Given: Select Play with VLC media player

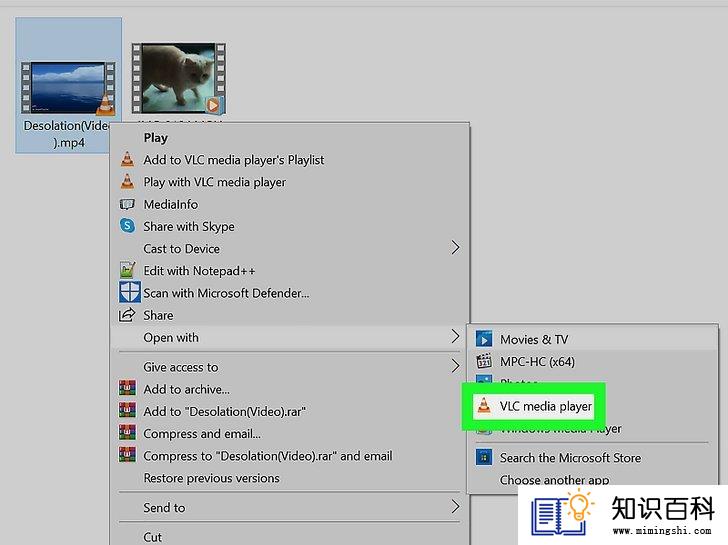Looking at the screenshot, I should point(214,182).
